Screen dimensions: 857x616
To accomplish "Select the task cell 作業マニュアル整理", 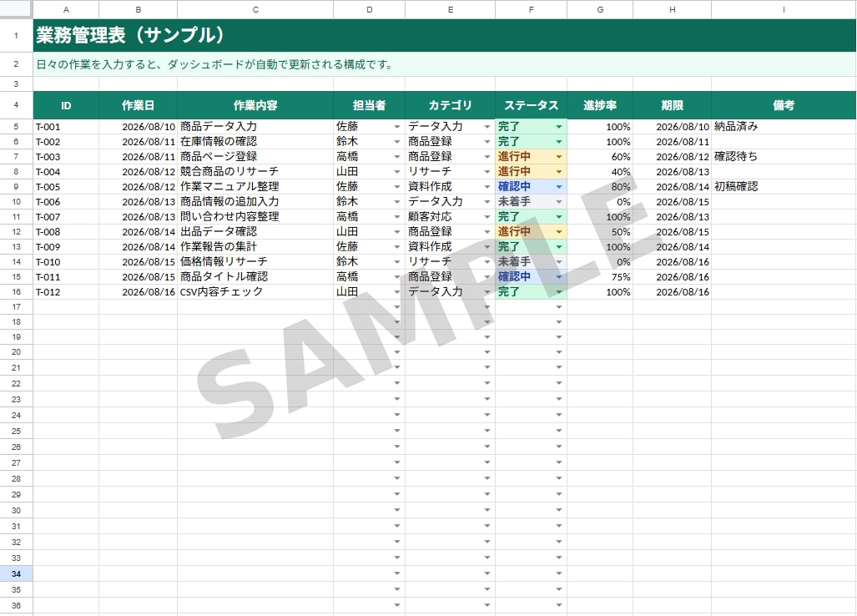I will [x=255, y=187].
